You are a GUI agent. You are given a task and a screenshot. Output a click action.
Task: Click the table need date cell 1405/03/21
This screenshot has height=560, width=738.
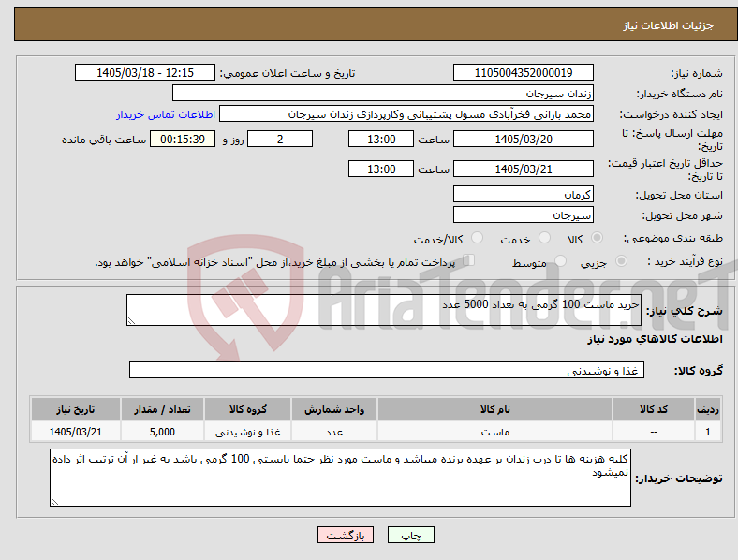coord(75,432)
